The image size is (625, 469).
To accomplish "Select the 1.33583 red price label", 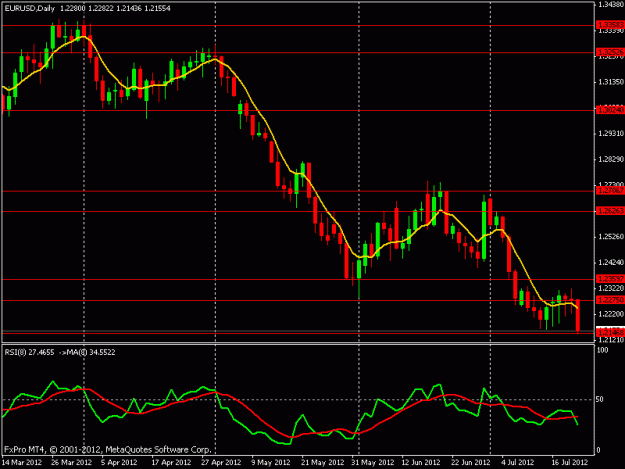I will pos(610,25).
